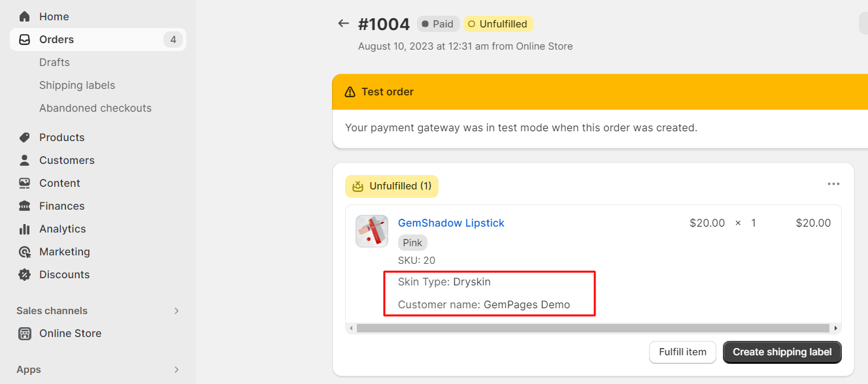Screen dimensions: 868x384
Task: Open the Drafts submenu item
Action: click(x=54, y=62)
